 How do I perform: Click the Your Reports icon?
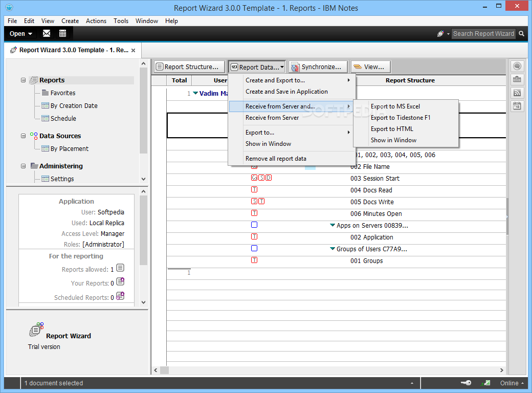point(120,281)
